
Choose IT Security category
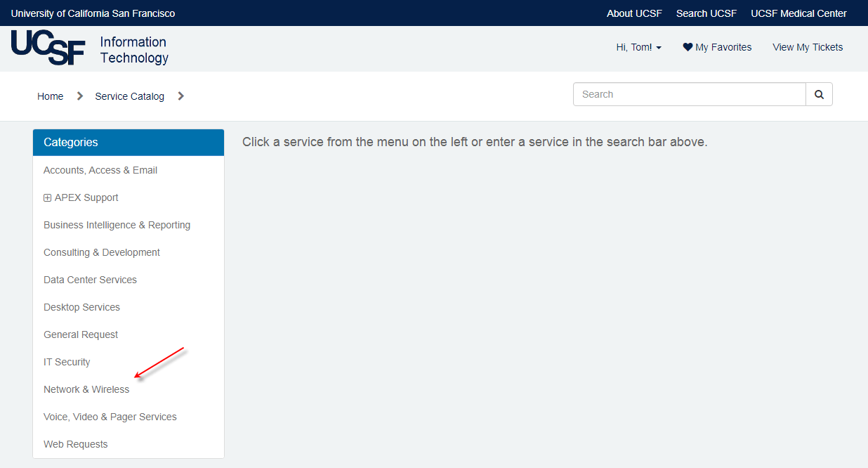67,362
